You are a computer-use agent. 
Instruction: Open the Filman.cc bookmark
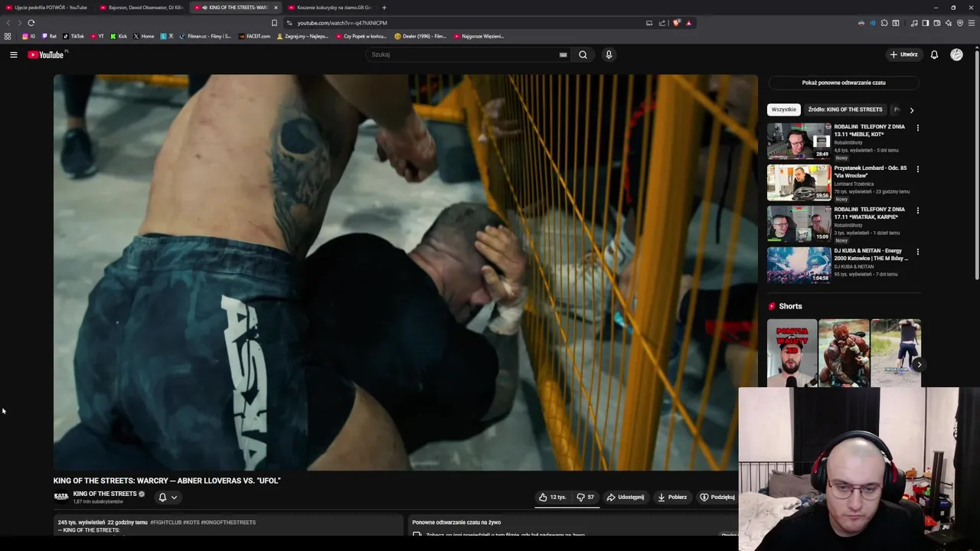tap(205, 36)
